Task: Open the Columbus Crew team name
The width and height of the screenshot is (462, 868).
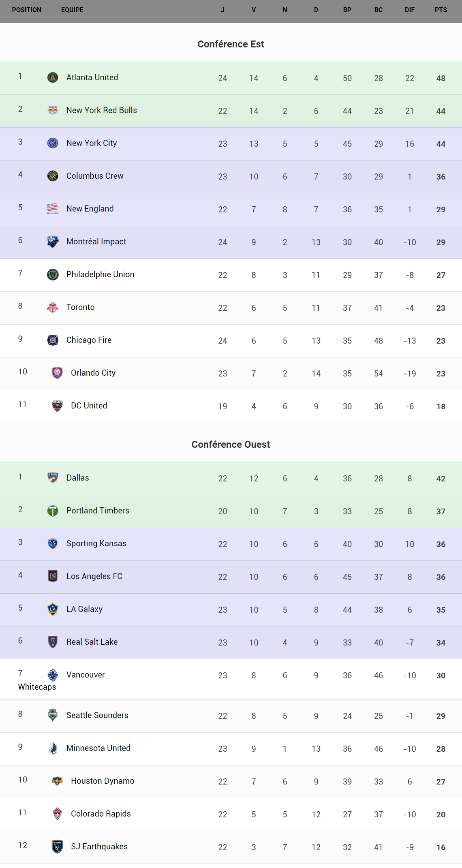Action: [x=95, y=176]
